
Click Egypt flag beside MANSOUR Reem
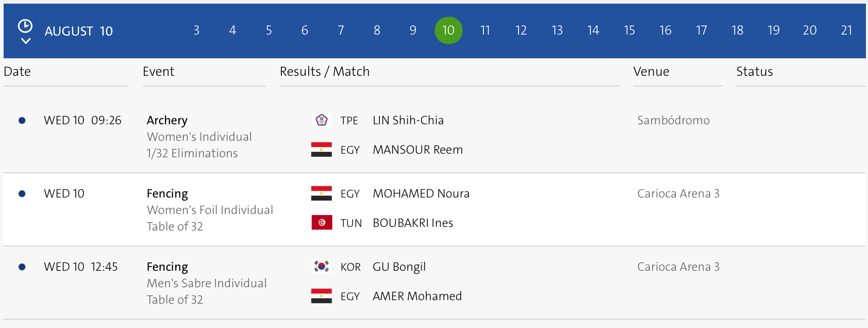pos(322,150)
